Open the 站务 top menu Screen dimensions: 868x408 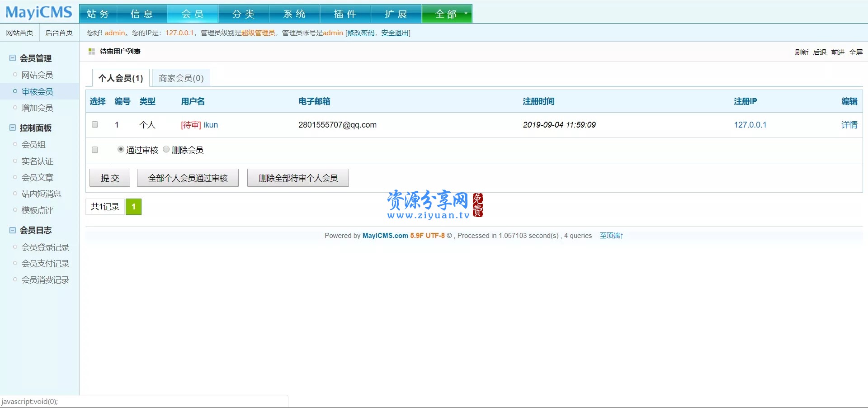pos(98,14)
